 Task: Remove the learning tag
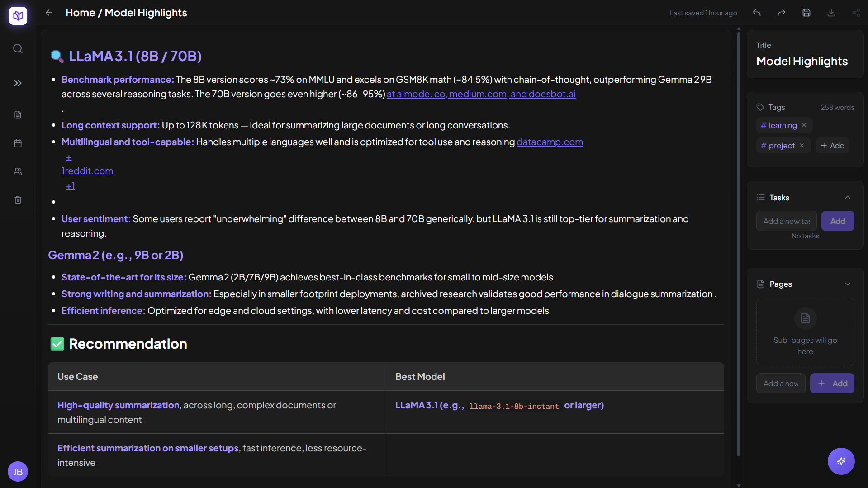[x=804, y=125]
